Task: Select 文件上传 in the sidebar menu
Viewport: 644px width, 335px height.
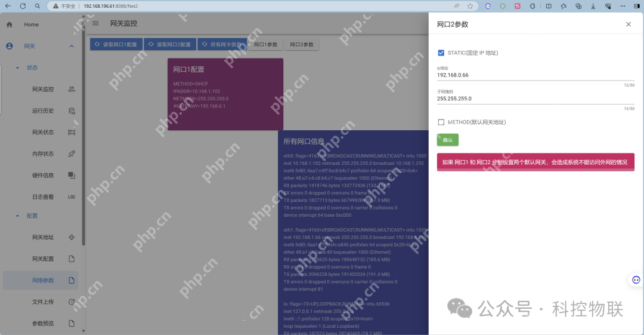Action: tap(43, 302)
